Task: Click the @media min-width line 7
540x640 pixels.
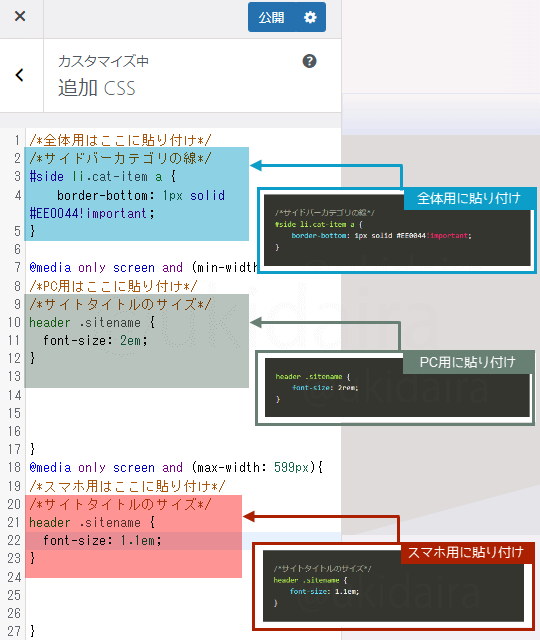Action: coord(144,268)
